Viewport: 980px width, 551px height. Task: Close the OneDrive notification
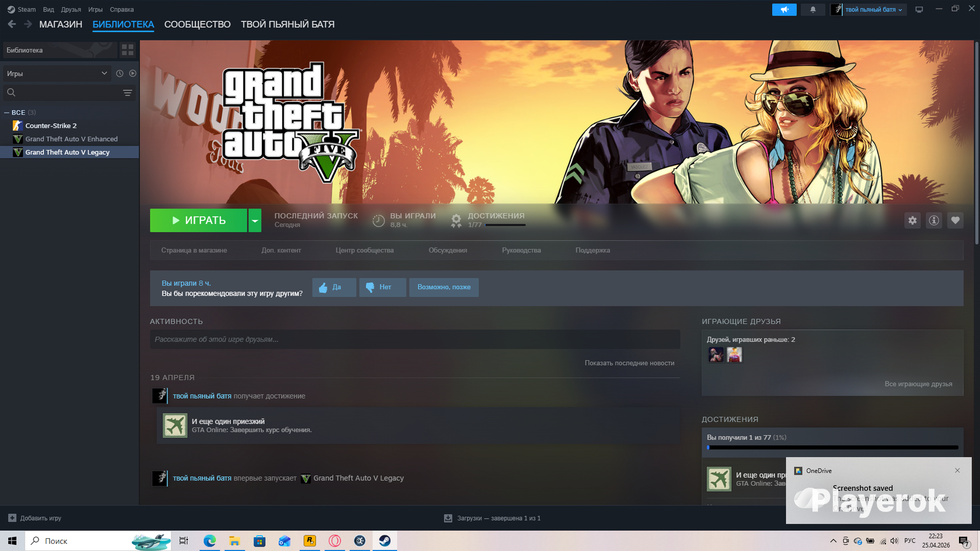957,471
